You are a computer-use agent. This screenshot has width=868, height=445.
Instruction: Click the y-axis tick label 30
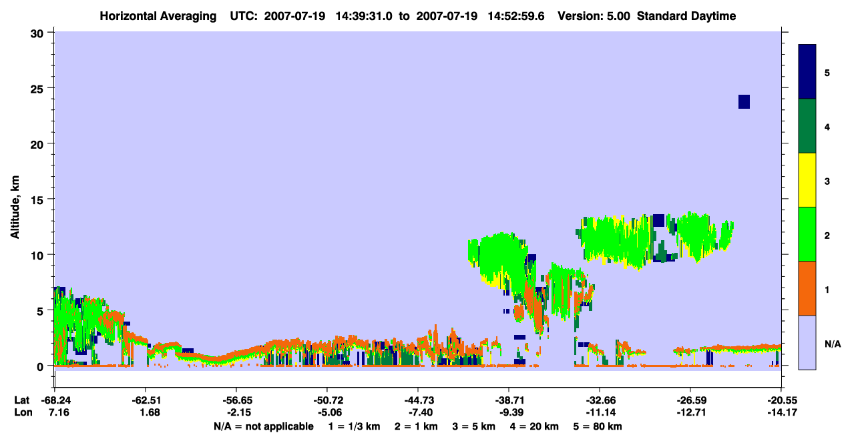pyautogui.click(x=39, y=33)
